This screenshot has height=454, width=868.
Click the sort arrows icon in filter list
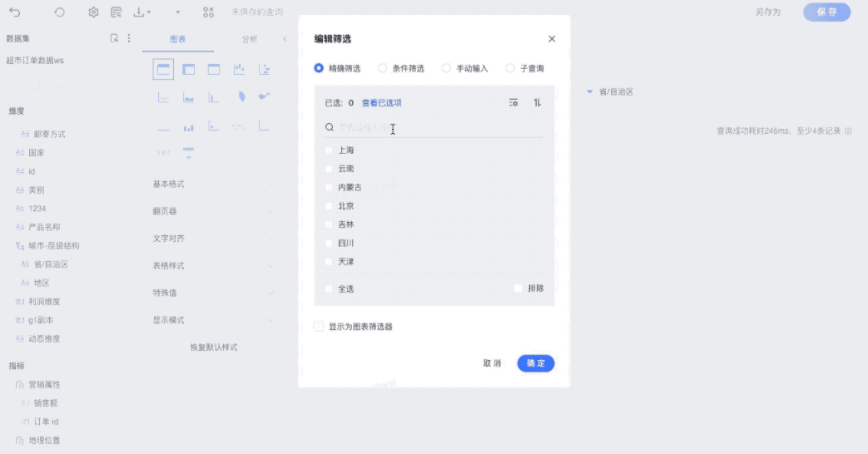537,103
